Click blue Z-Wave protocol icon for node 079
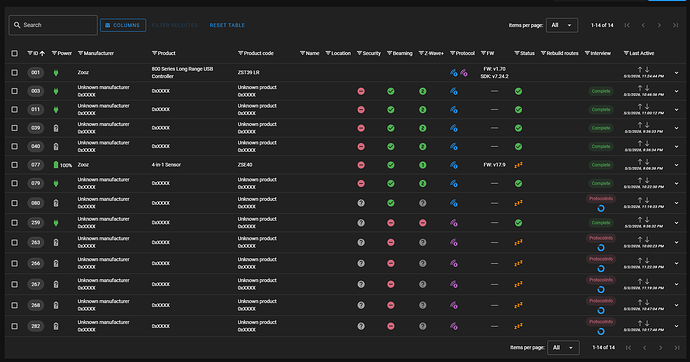 click(454, 183)
